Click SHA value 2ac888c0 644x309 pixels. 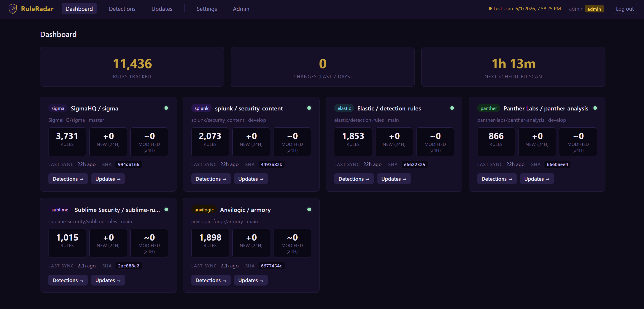[x=128, y=266]
